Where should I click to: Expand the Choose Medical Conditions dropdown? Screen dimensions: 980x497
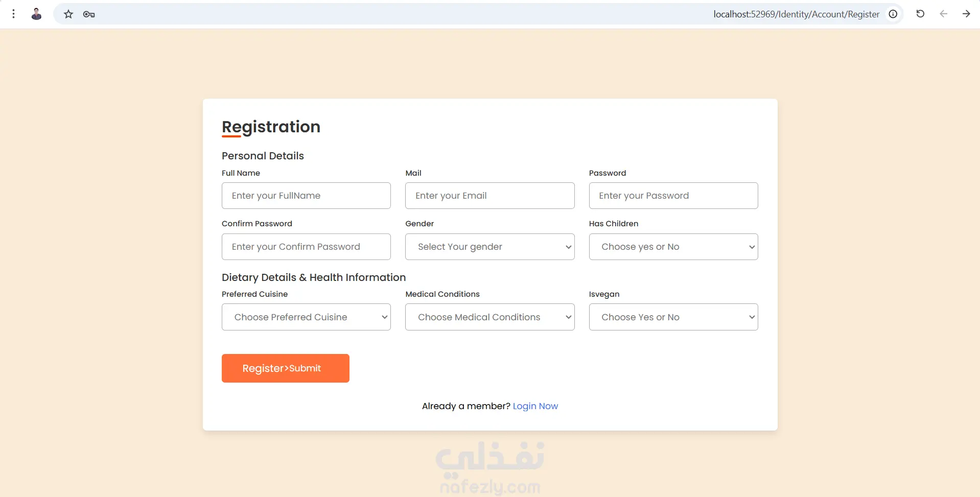tap(489, 317)
